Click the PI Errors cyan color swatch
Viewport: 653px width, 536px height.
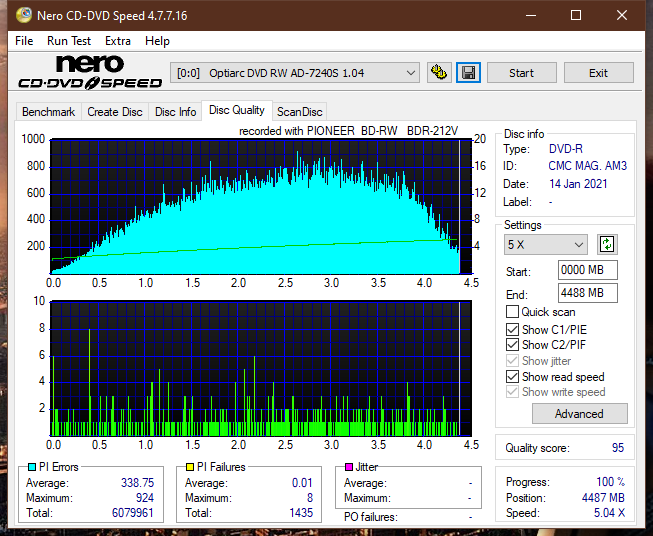32,467
